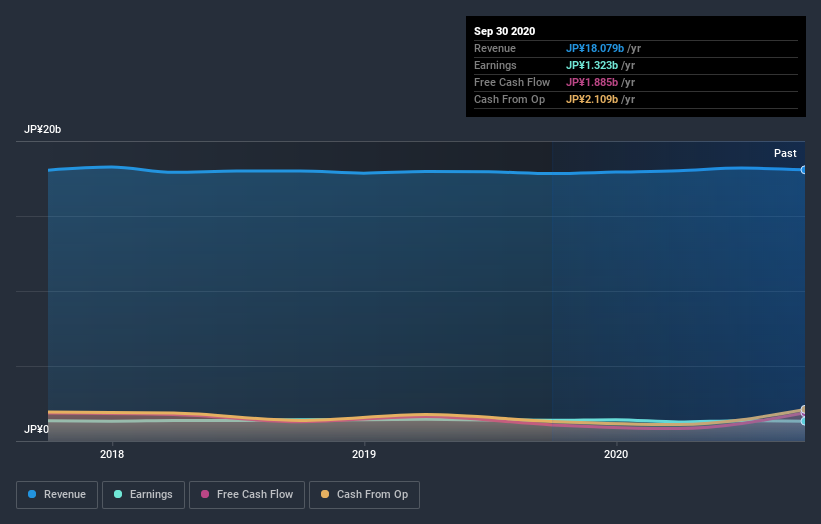Toggle the Revenue series in the legend
Image resolution: width=821 pixels, height=524 pixels.
point(57,495)
